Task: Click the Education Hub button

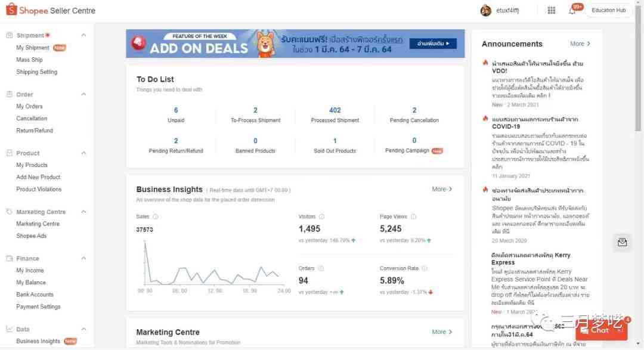Action: tap(608, 10)
